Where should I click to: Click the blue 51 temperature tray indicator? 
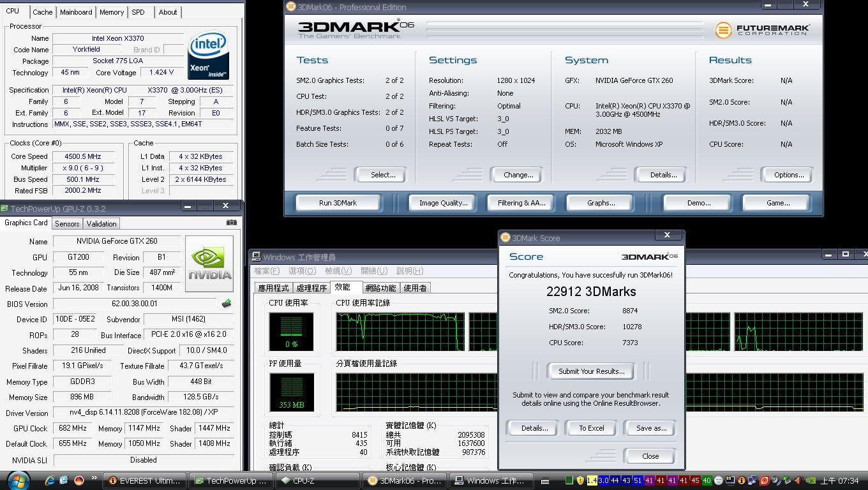tap(638, 480)
